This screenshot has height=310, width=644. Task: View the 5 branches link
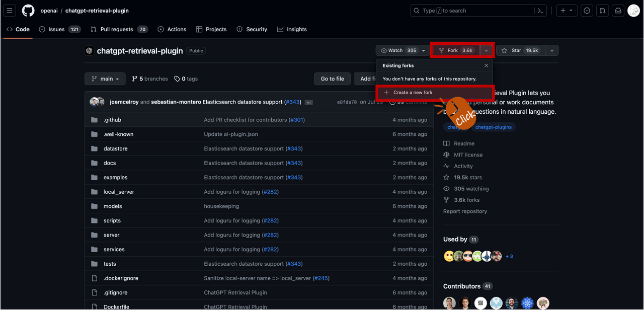coord(150,79)
